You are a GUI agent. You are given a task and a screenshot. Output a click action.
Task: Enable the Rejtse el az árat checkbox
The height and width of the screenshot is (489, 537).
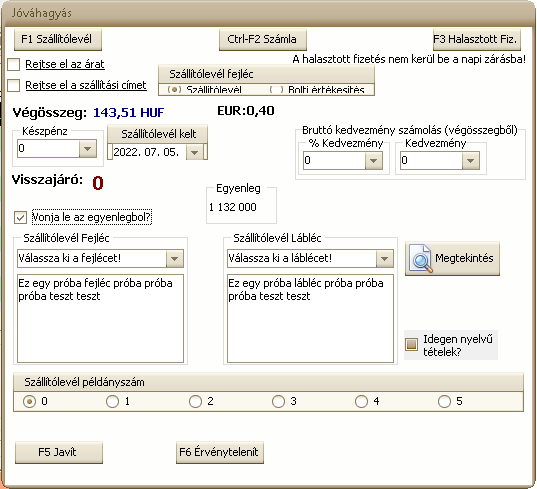pos(14,64)
